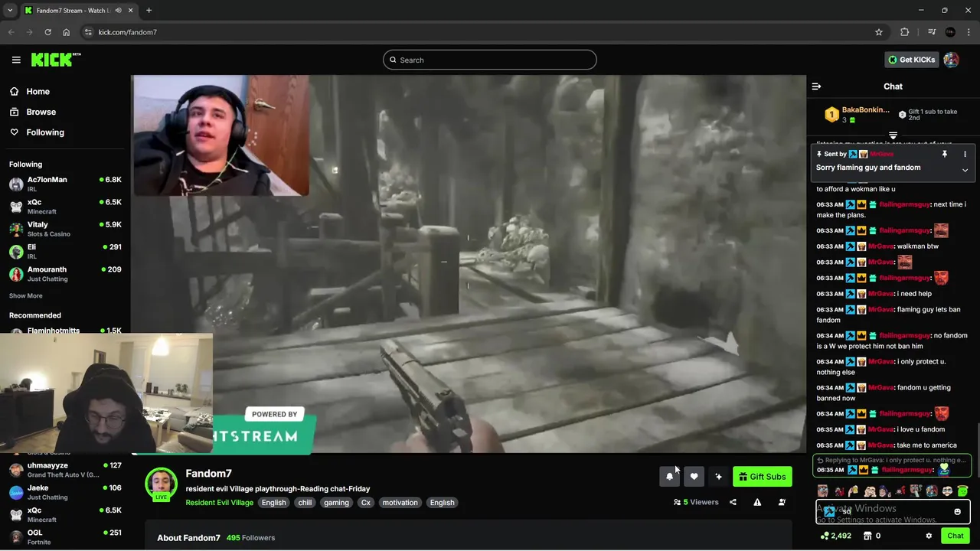This screenshot has width=980, height=551.
Task: Click the stream video player
Action: pyautogui.click(x=468, y=264)
